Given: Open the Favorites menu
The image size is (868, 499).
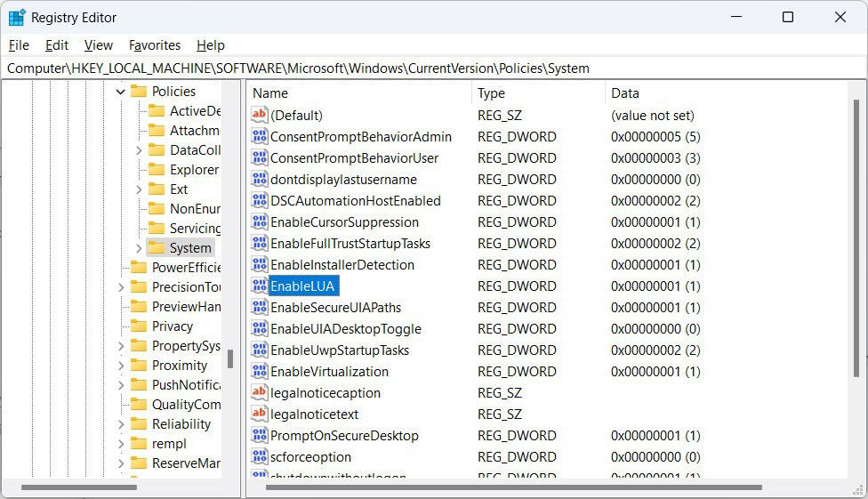Looking at the screenshot, I should click(x=155, y=44).
